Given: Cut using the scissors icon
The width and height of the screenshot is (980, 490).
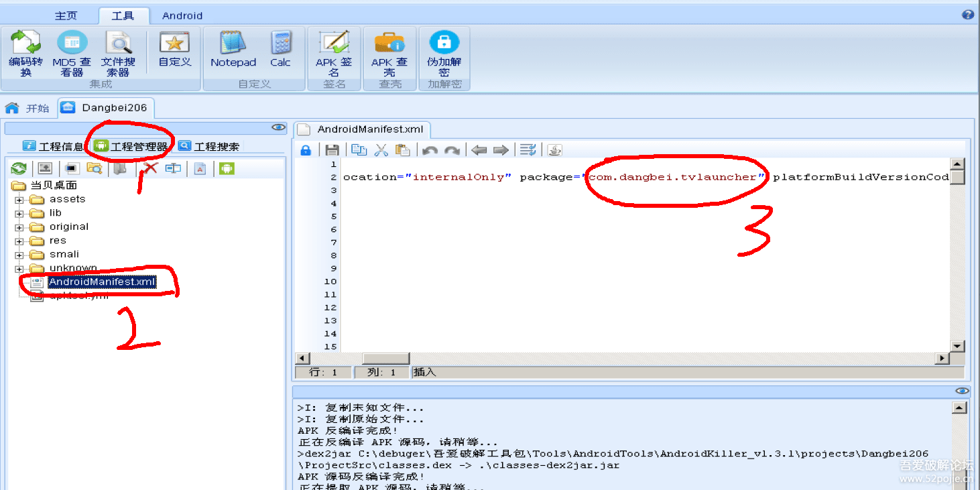Looking at the screenshot, I should (x=381, y=150).
